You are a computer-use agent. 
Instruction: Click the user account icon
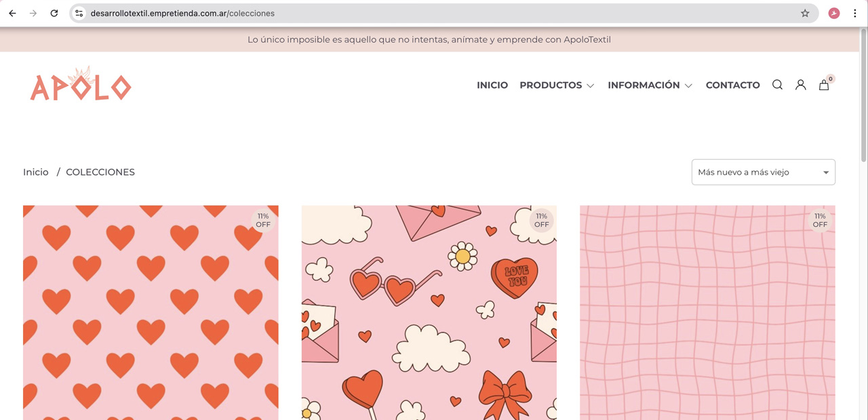[800, 85]
